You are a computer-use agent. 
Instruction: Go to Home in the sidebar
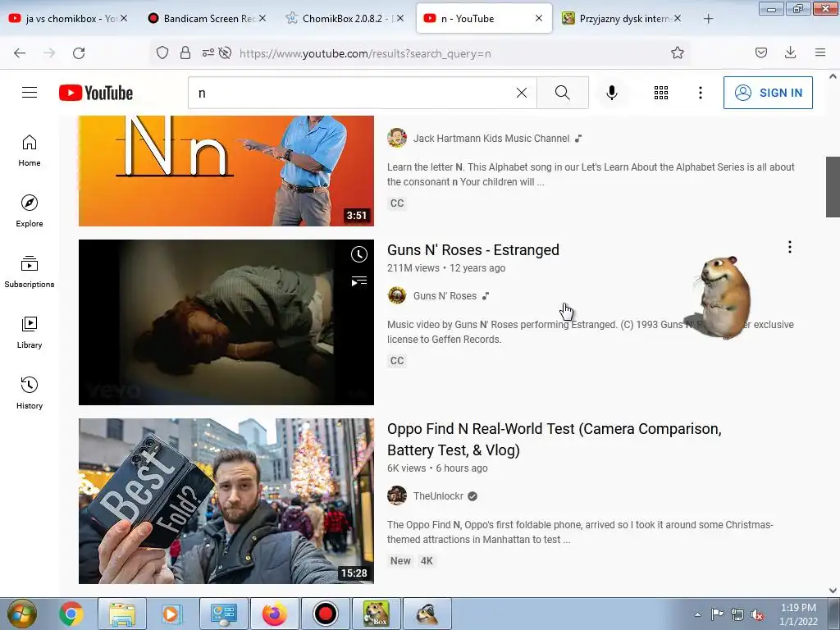tap(30, 151)
